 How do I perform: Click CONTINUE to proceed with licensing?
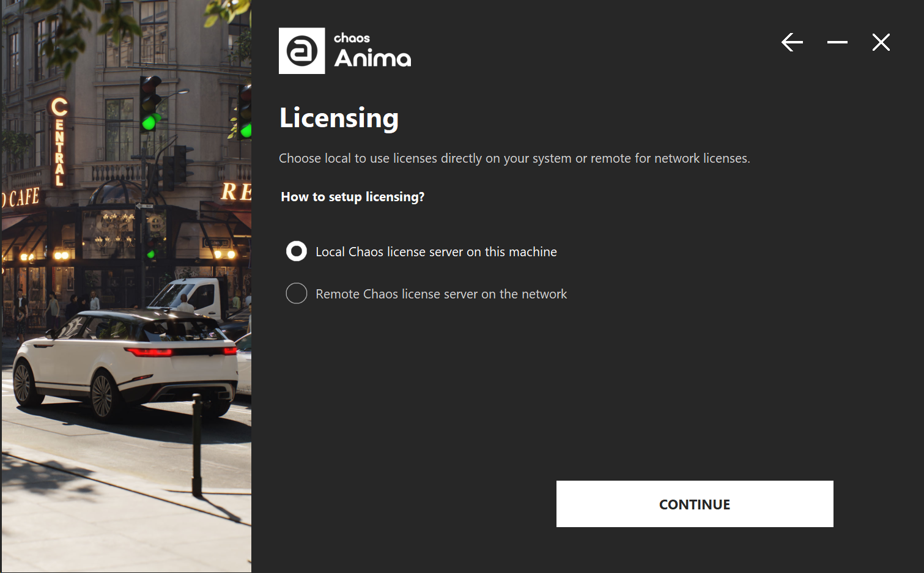click(x=694, y=504)
